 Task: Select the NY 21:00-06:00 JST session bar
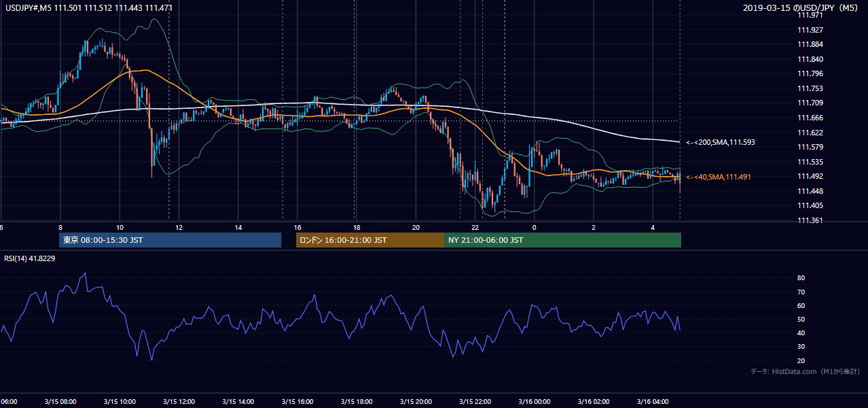pyautogui.click(x=562, y=240)
